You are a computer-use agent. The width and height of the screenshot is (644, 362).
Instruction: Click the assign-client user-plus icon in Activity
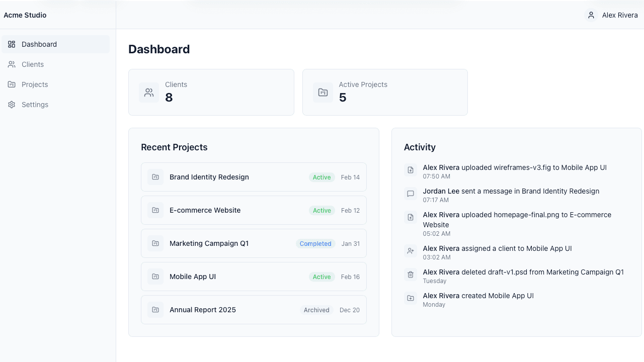click(410, 250)
